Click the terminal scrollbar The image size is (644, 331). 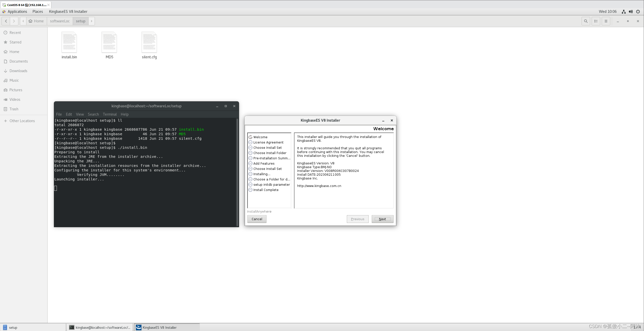pos(237,172)
